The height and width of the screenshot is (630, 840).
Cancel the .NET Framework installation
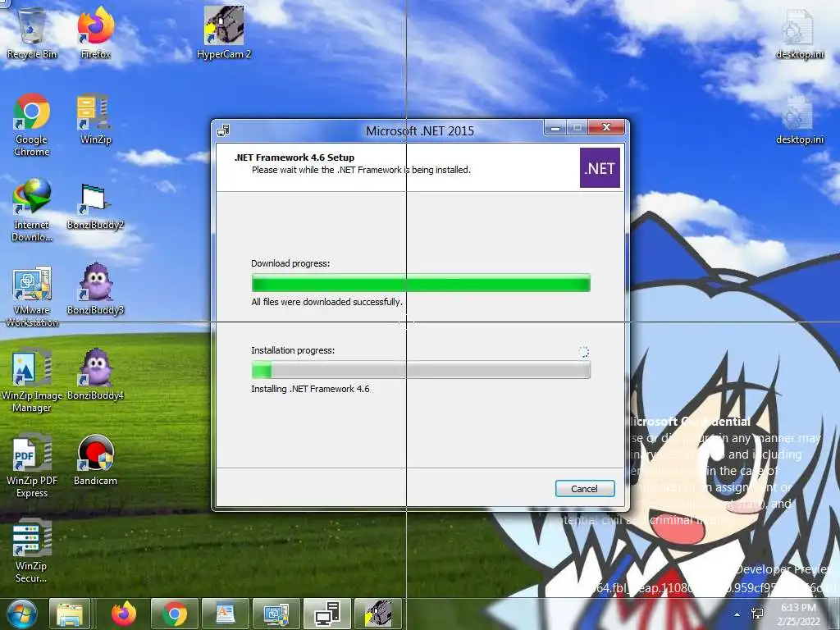584,489
